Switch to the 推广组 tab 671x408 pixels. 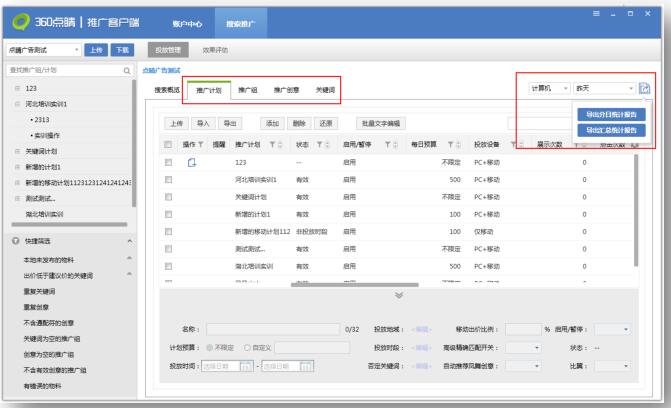(248, 90)
